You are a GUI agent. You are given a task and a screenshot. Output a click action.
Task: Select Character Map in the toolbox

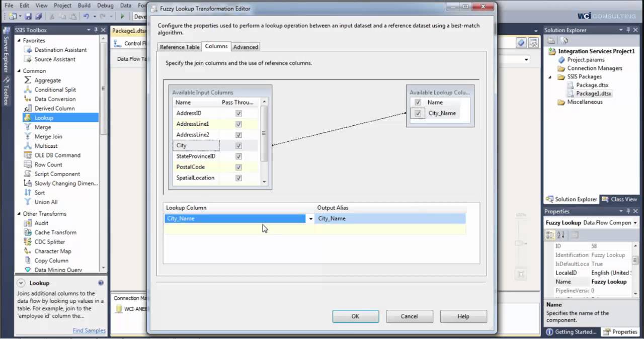[x=53, y=251]
